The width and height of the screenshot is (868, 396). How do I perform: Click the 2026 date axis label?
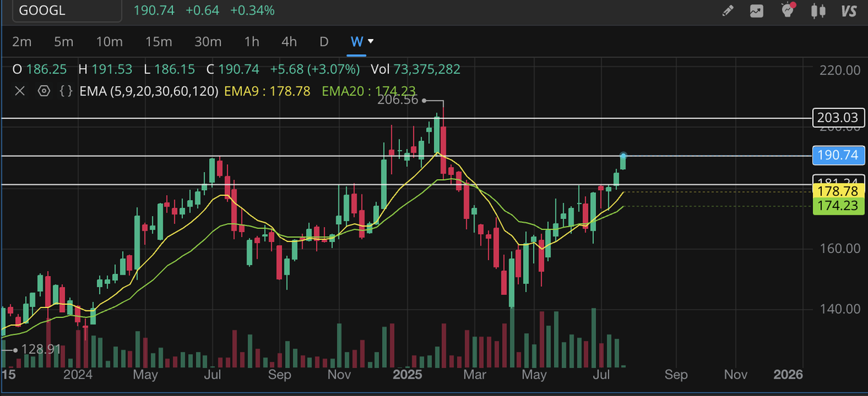(x=788, y=374)
